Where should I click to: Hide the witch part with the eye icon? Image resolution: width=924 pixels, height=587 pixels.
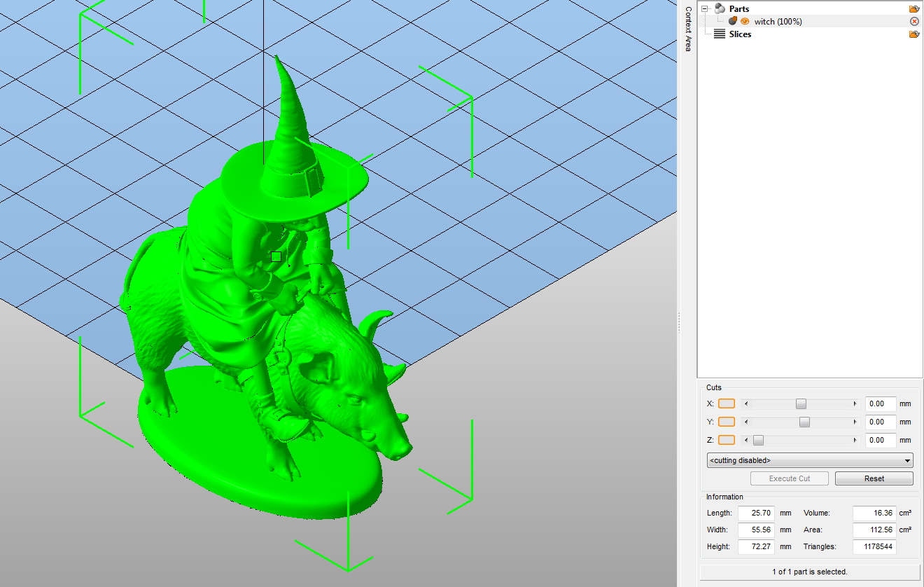745,22
